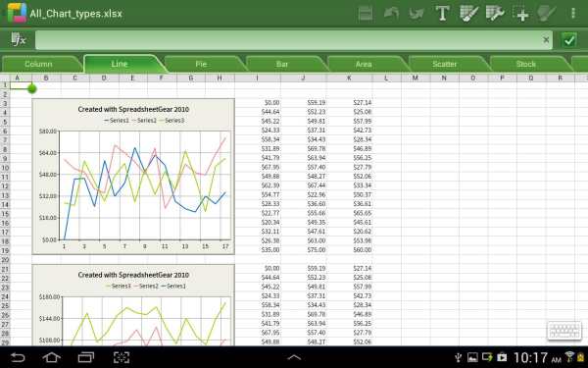Tap Series2 legend entry in first chart
Viewport: 588px width, 368px height.
point(144,121)
